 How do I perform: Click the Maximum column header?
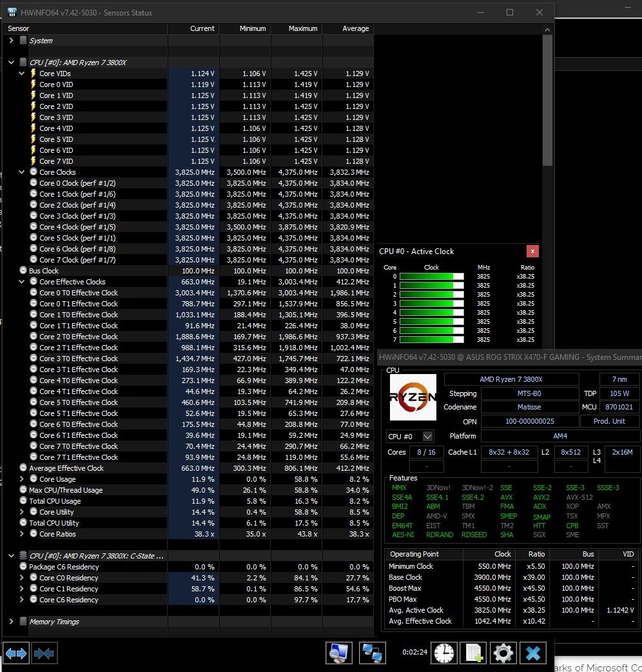pos(297,28)
